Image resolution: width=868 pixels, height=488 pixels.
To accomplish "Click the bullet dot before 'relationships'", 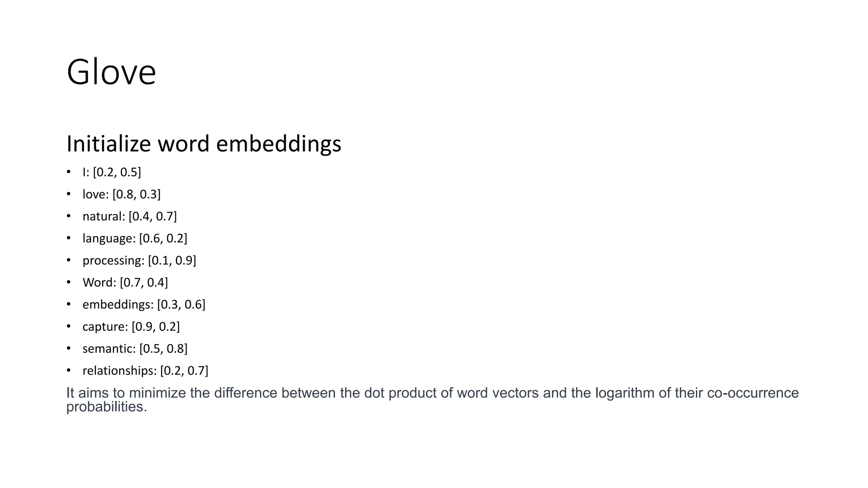I will [x=69, y=370].
